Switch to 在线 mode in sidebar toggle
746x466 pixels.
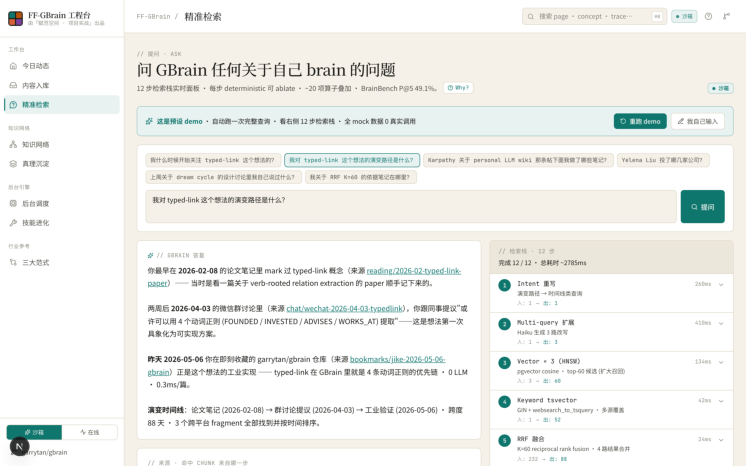tap(90, 432)
